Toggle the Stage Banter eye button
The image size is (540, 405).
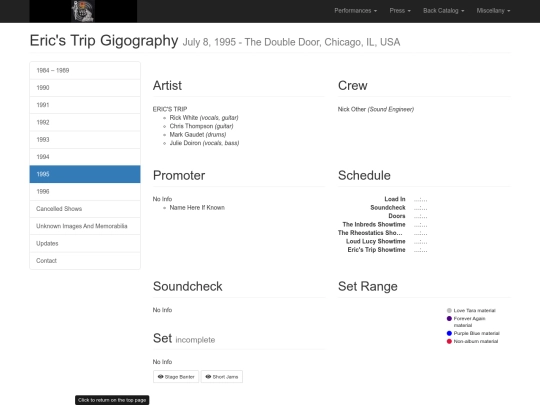tap(176, 377)
